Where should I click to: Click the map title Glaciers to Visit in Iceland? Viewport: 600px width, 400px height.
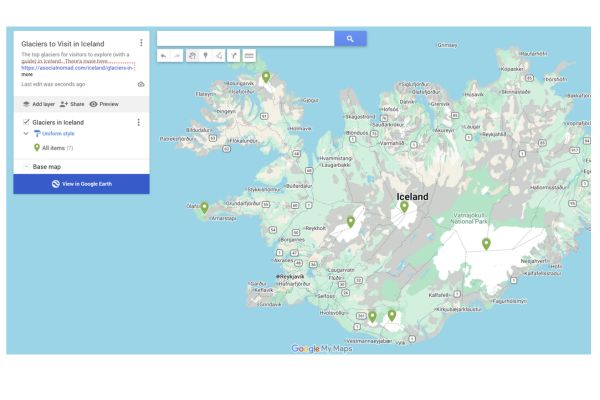click(63, 44)
